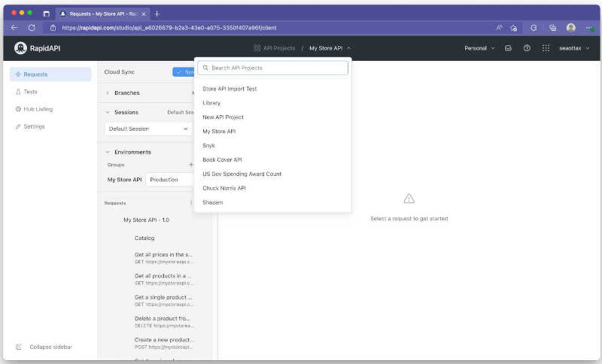The height and width of the screenshot is (364, 602).
Task: Choose Chuck Norris API in the list
Action: [x=224, y=188]
